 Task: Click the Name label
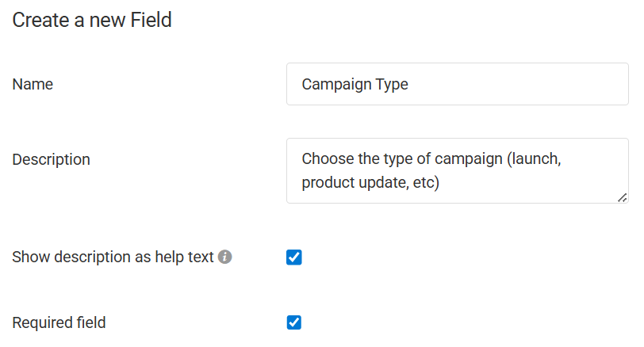(33, 84)
